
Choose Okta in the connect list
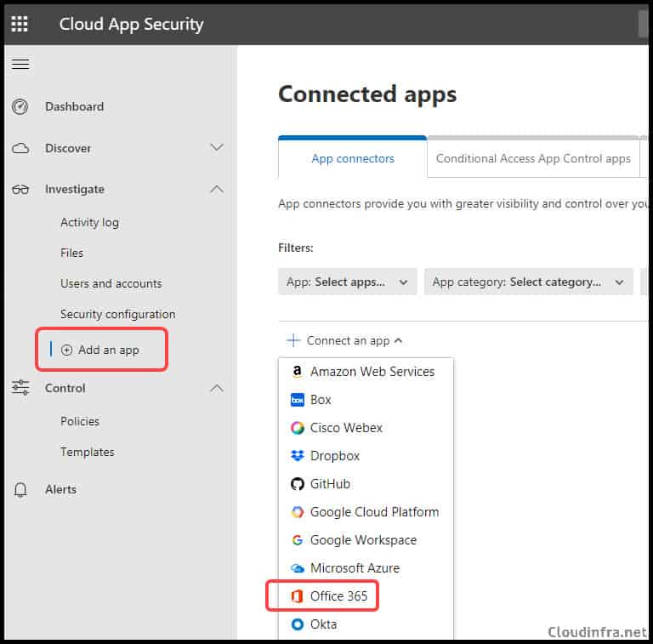366,624
